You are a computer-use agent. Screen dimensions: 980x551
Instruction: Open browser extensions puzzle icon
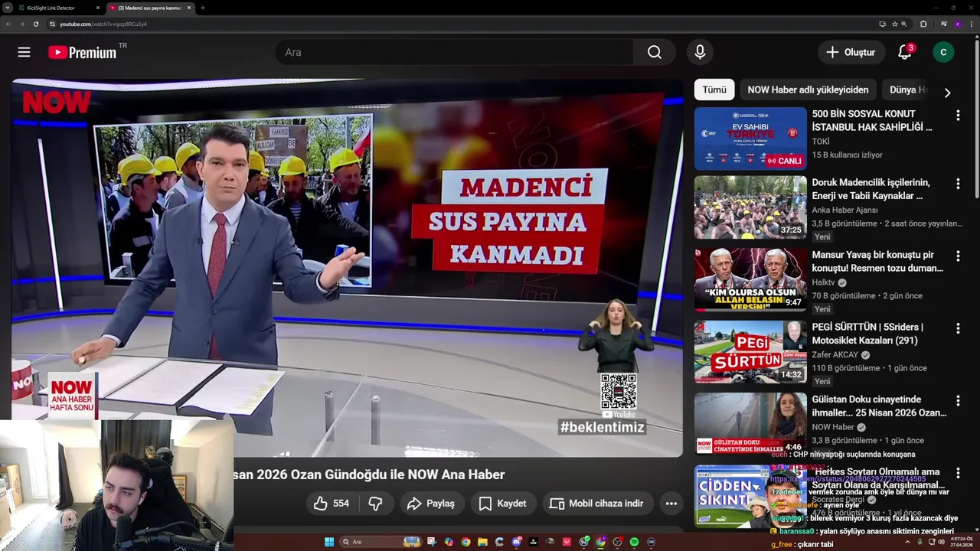(923, 24)
